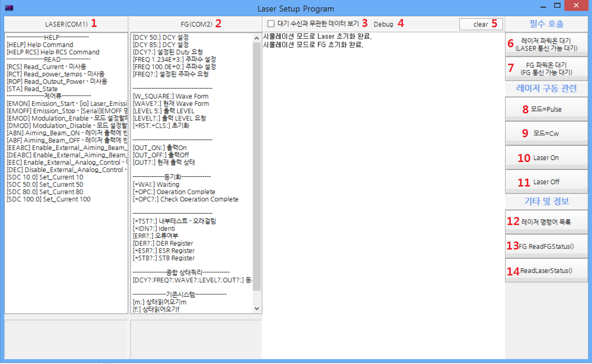Open 레이저 명령어 목록 button

(546, 222)
